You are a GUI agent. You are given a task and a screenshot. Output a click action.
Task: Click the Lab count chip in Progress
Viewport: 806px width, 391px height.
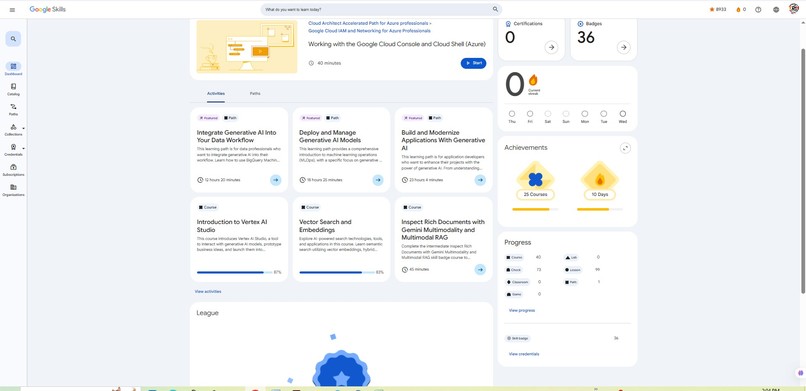point(571,257)
